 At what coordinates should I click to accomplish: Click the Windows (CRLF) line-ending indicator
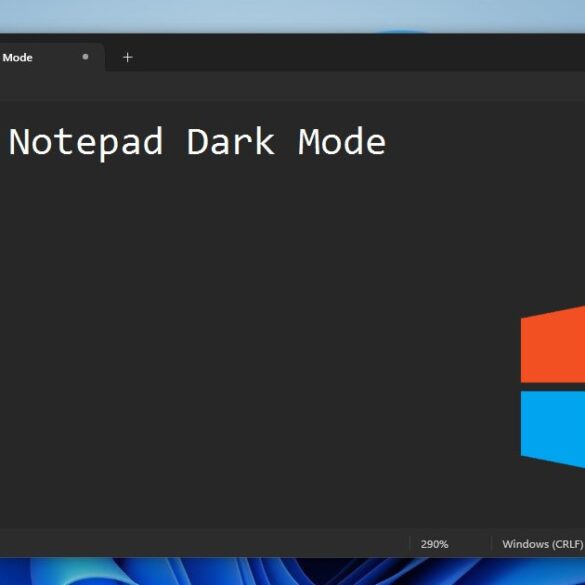click(542, 544)
